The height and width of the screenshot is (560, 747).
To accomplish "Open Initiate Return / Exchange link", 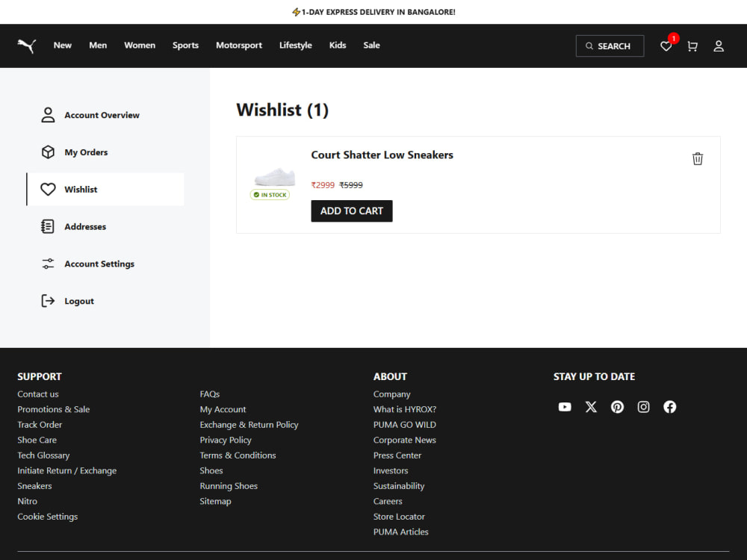I will pos(67,470).
